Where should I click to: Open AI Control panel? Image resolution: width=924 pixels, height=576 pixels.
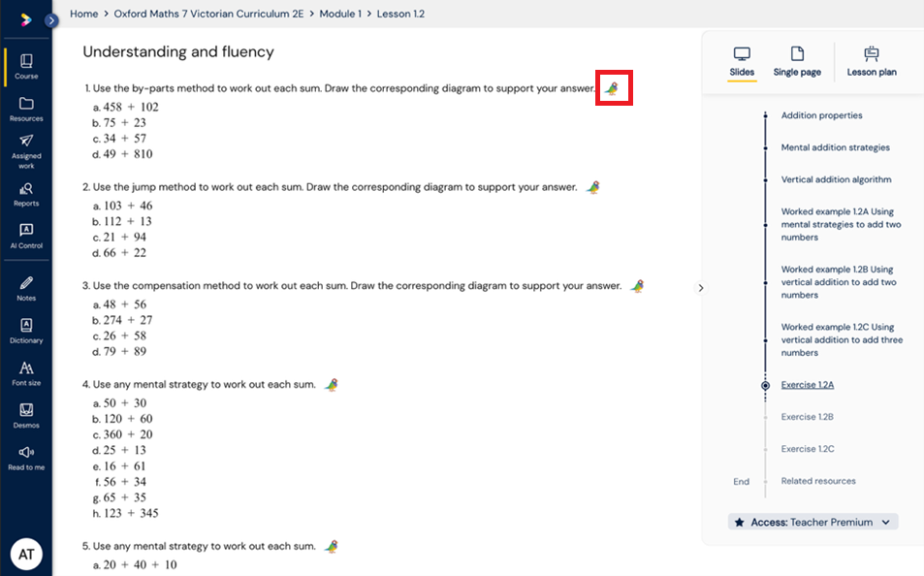coord(26,237)
